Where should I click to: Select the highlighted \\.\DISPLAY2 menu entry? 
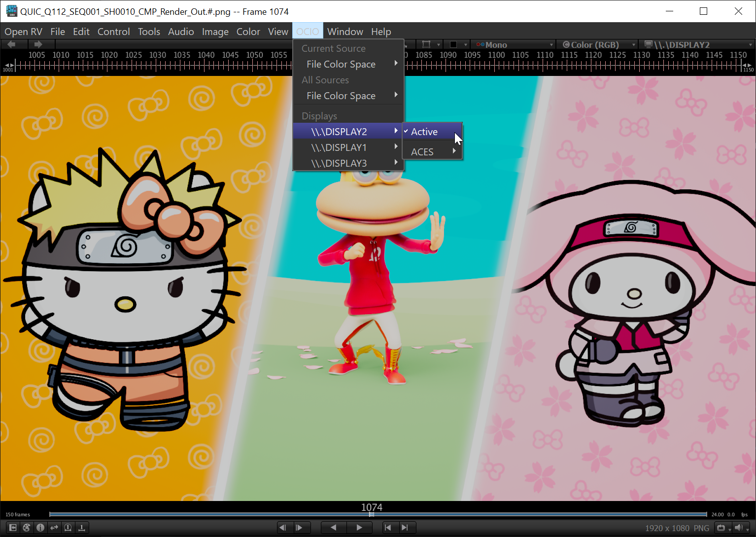348,132
